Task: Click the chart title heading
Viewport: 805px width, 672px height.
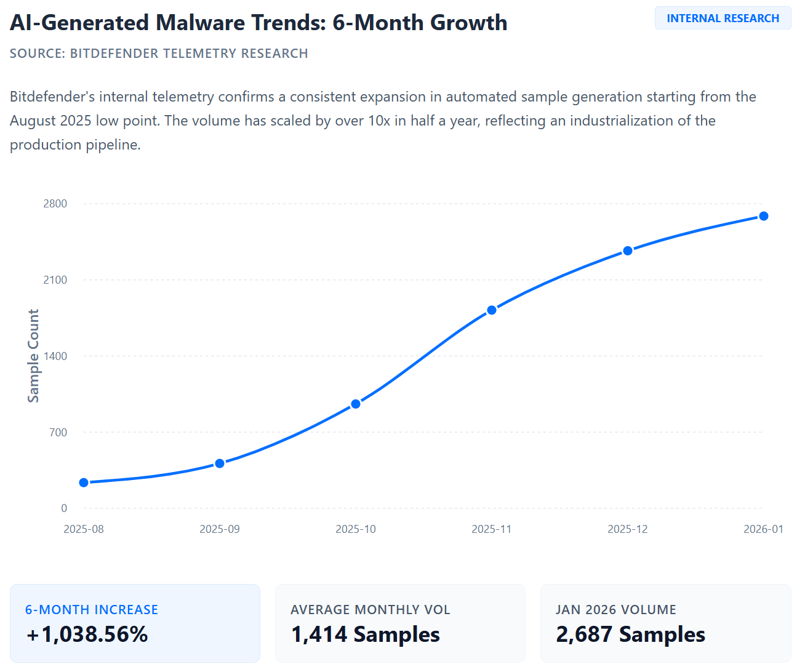Action: pyautogui.click(x=258, y=23)
